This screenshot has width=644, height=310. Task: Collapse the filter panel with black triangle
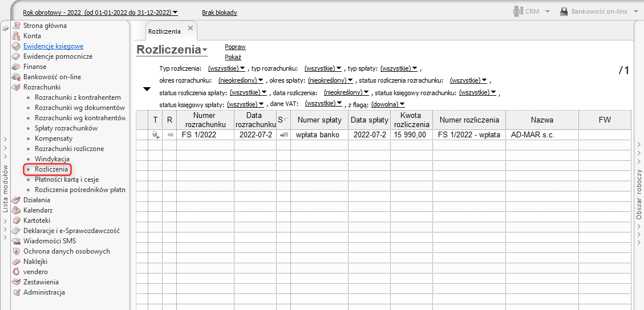point(147,89)
